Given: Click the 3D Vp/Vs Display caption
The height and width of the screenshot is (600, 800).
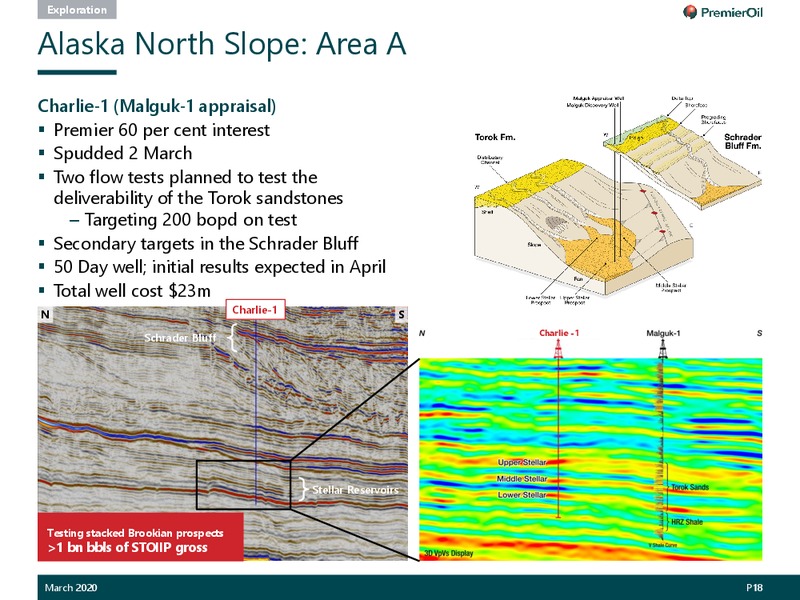Looking at the screenshot, I should coord(449,553).
